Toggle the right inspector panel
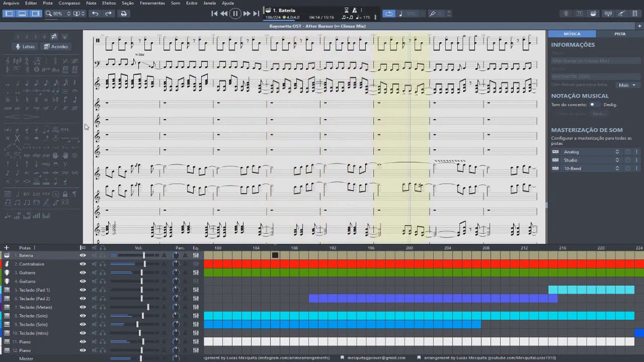Viewport: 644px width, 362px height. pos(35,14)
